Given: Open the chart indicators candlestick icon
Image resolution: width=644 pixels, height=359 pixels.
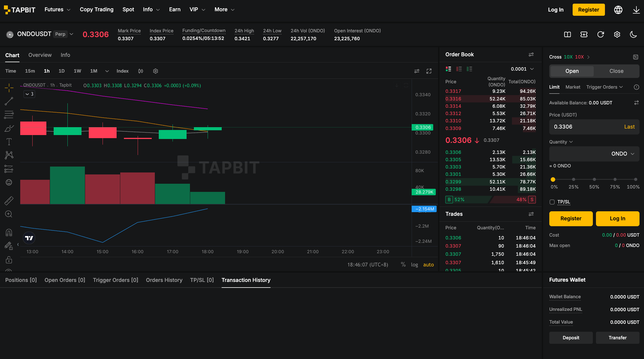Looking at the screenshot, I should 141,71.
